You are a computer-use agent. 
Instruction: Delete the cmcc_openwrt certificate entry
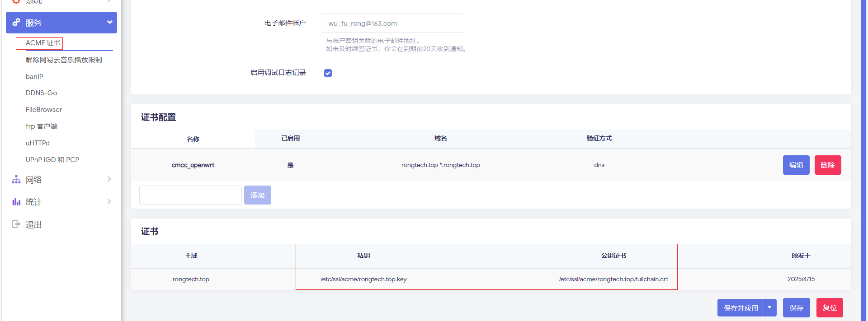827,165
